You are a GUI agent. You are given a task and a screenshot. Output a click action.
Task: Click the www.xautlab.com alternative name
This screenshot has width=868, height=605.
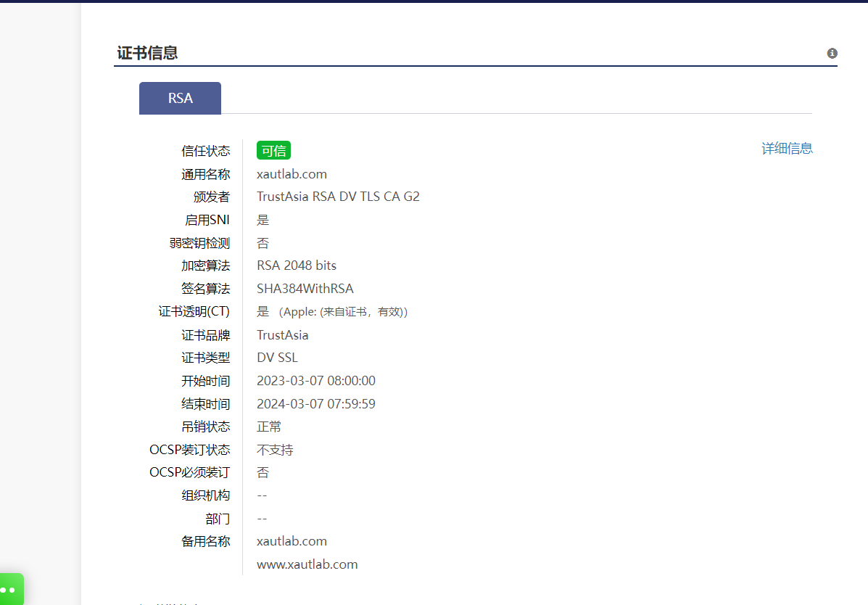coord(307,564)
